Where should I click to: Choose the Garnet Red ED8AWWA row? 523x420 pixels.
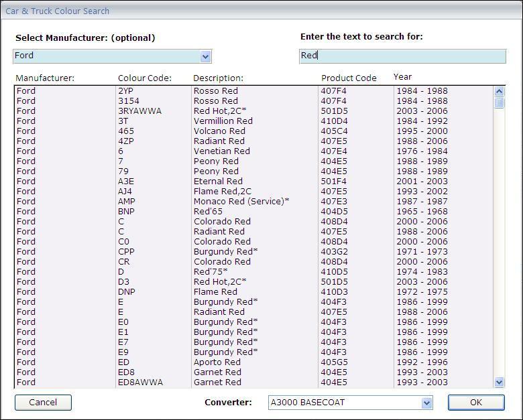click(x=217, y=382)
